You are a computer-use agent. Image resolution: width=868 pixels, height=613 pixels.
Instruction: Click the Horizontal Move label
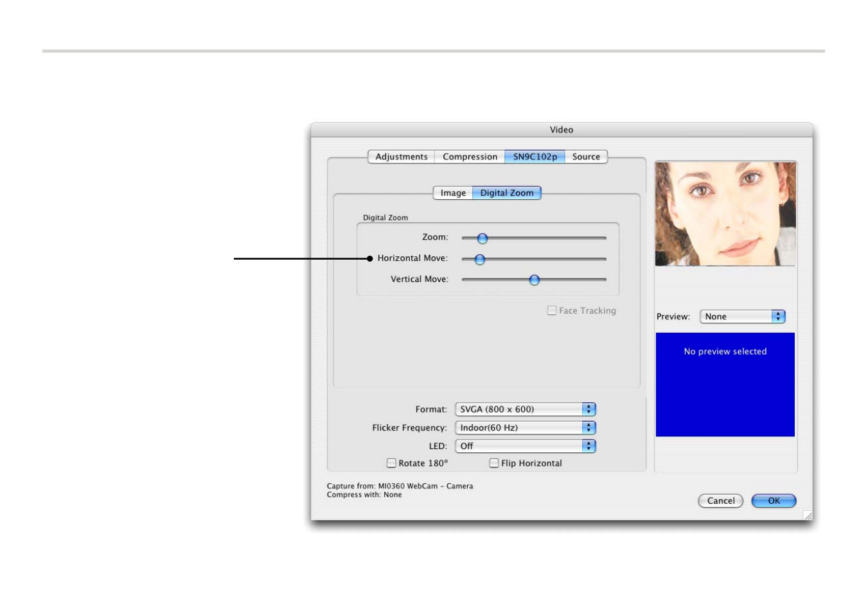[x=412, y=258]
